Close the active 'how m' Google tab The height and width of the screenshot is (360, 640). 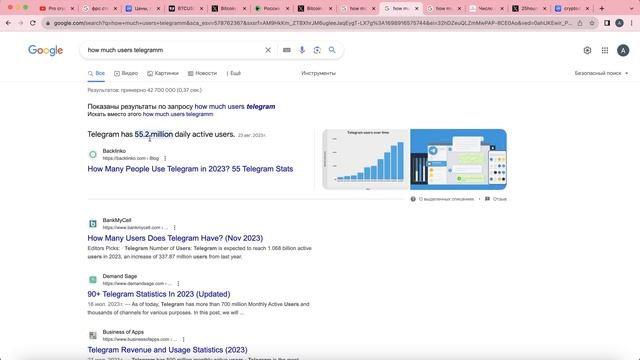417,8
